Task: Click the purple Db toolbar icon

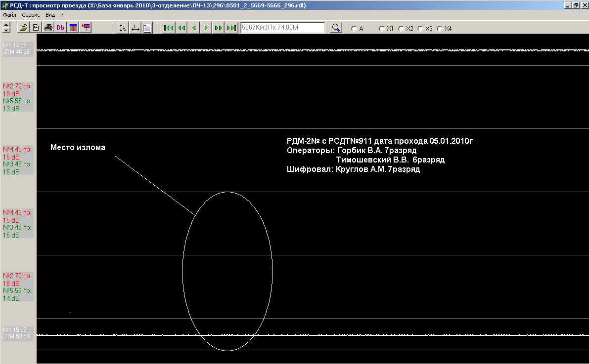Action: 61,28
